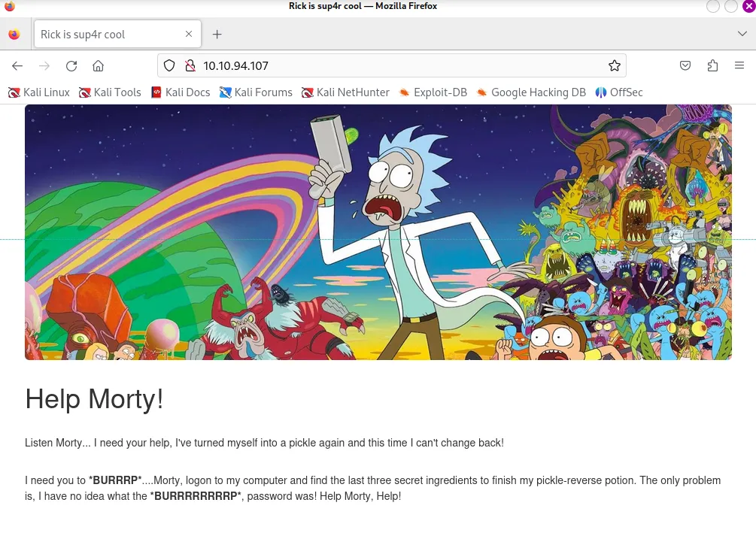
Task: Expand the list all tabs chevron
Action: click(742, 34)
